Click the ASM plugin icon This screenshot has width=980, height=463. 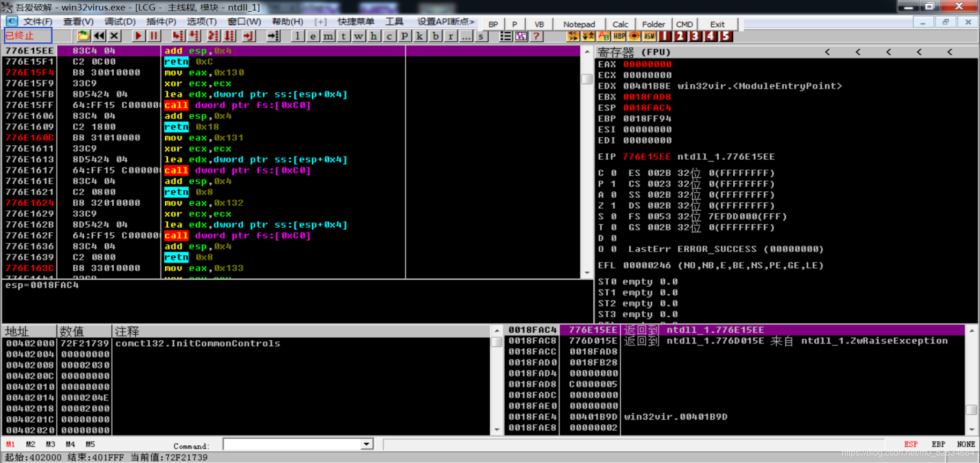click(650, 36)
